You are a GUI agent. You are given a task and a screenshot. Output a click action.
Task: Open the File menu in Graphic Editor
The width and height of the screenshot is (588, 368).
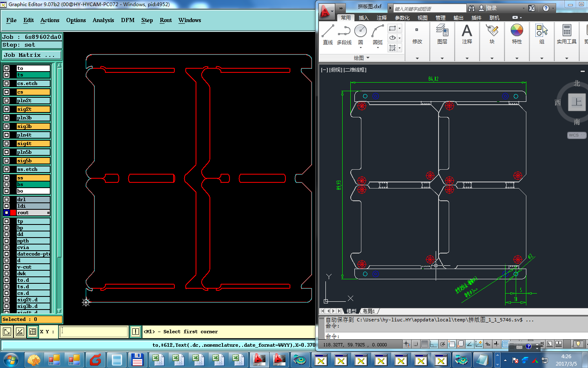click(11, 20)
